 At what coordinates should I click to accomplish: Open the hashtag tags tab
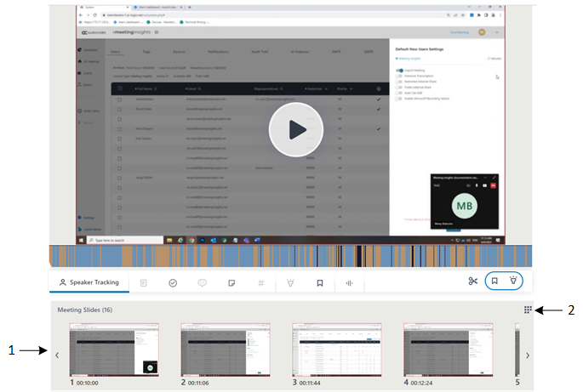coord(260,282)
